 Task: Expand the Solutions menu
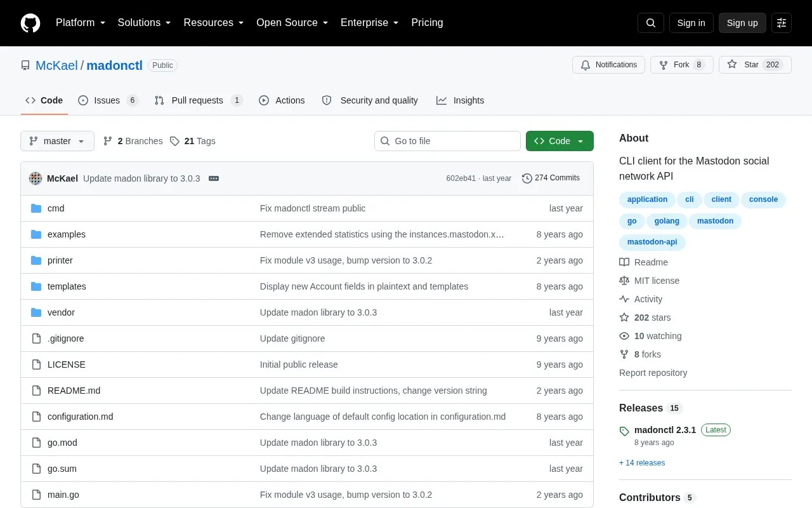tap(144, 23)
